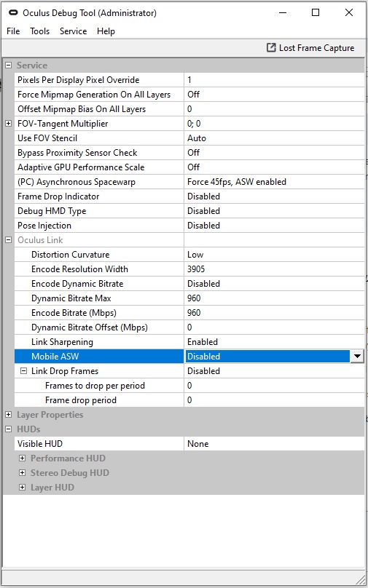Expand the Layer Properties section
Image resolution: width=368 pixels, height=588 pixels.
9,415
